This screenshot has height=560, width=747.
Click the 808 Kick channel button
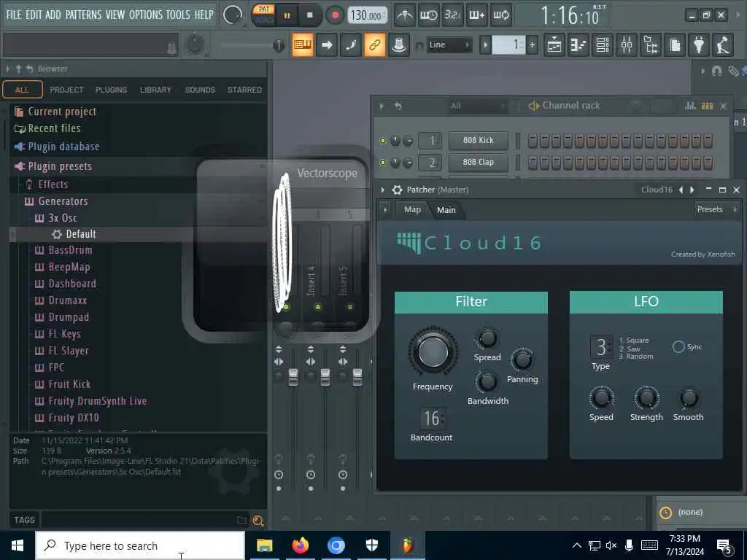click(x=479, y=141)
